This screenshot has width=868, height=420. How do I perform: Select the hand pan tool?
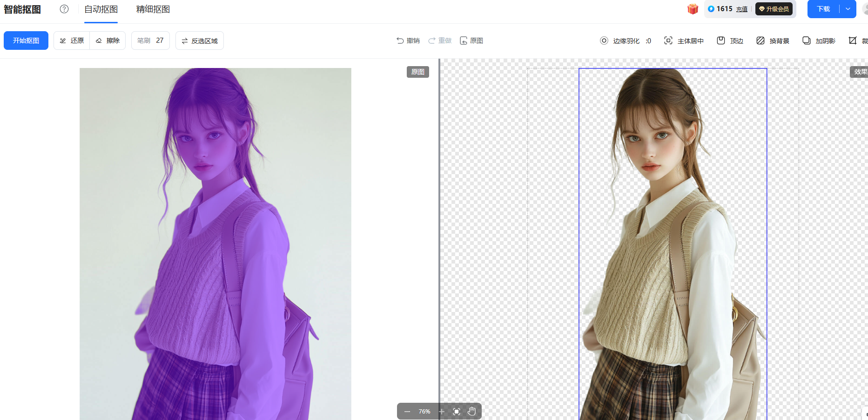coord(471,411)
